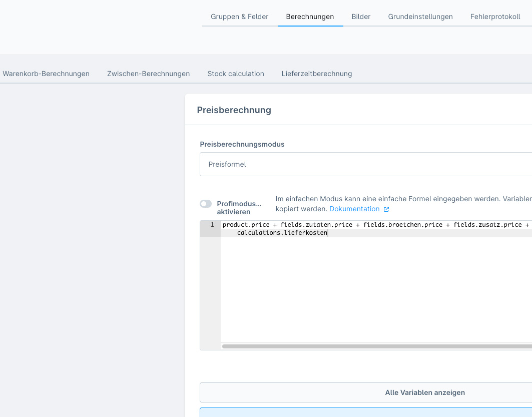Select the Berechnungen tab
This screenshot has width=532, height=417.
point(310,17)
